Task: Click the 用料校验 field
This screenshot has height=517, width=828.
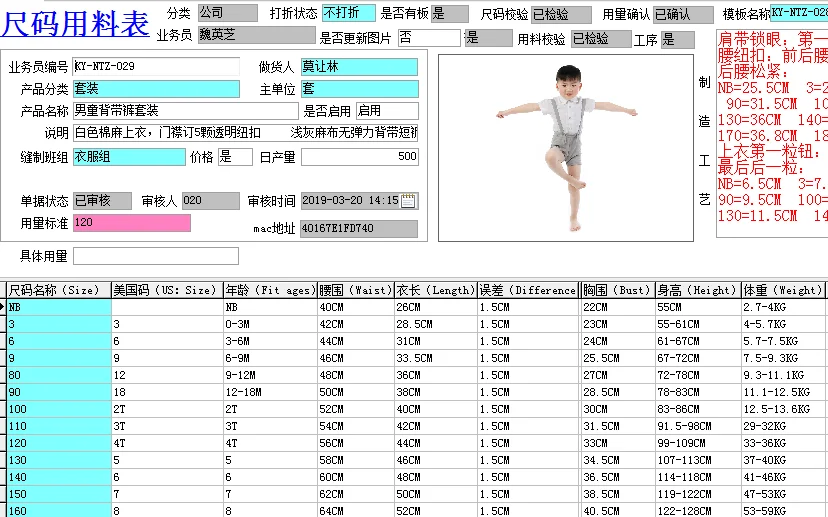Action: [x=601, y=39]
